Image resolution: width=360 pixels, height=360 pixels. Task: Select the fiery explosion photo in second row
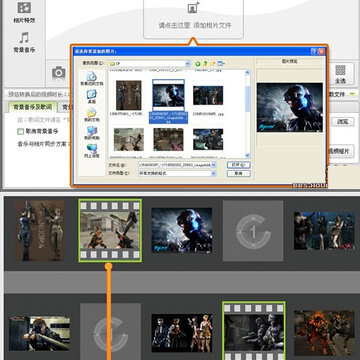[324, 333]
